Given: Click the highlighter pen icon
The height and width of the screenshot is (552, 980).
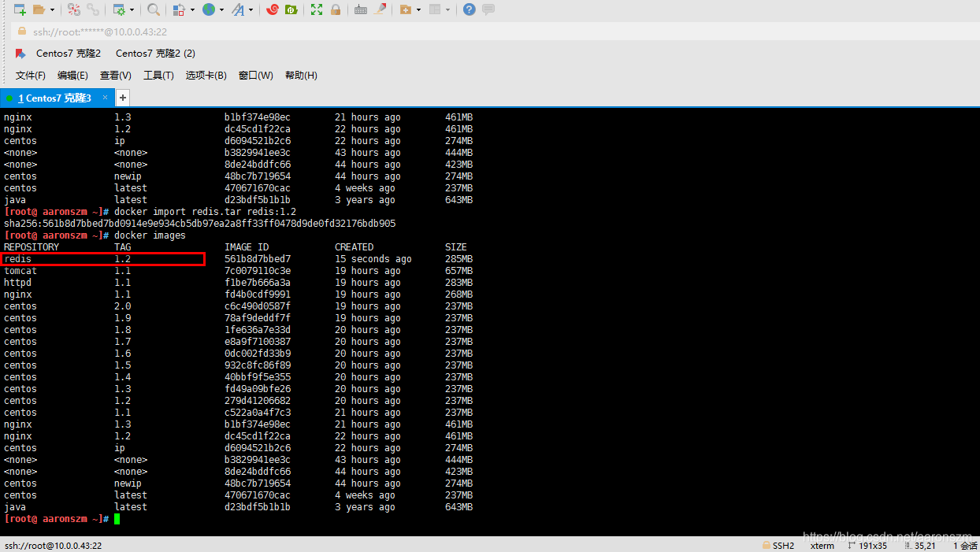Looking at the screenshot, I should pos(380,9).
